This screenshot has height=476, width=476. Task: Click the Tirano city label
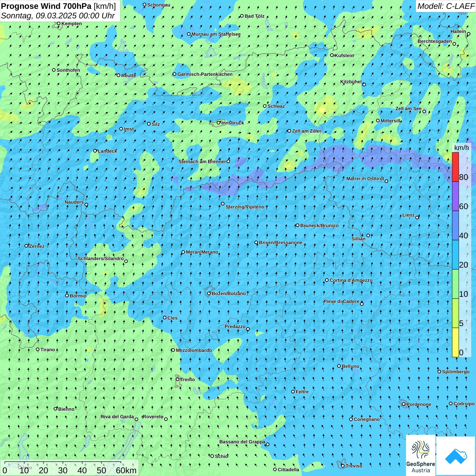click(48, 350)
